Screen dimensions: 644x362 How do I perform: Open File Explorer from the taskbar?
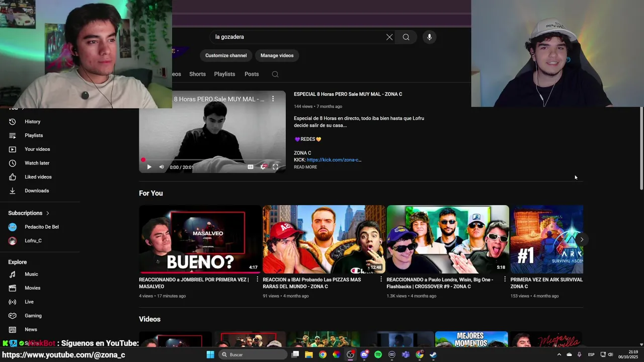point(309,354)
